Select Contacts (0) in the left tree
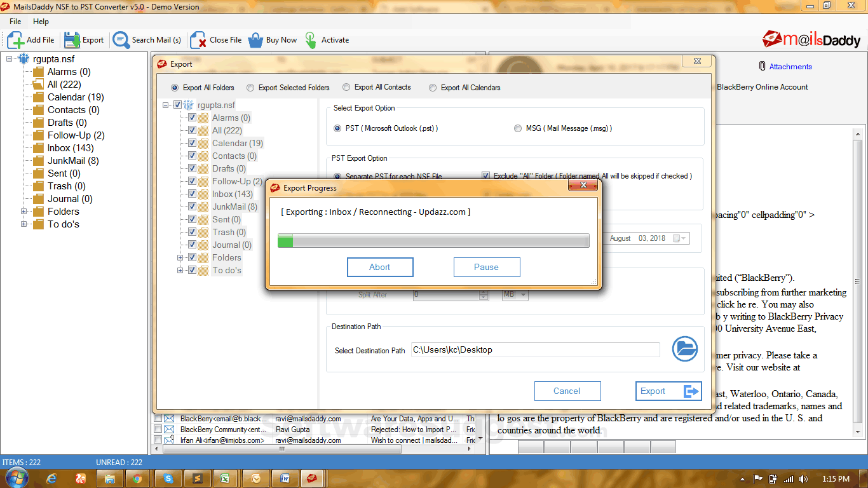The height and width of the screenshot is (488, 868). click(73, 110)
